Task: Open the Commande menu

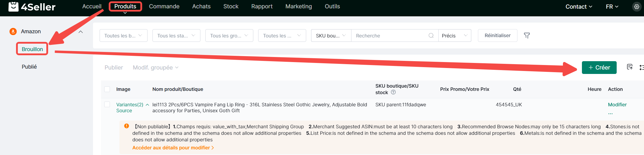Action: pyautogui.click(x=164, y=7)
